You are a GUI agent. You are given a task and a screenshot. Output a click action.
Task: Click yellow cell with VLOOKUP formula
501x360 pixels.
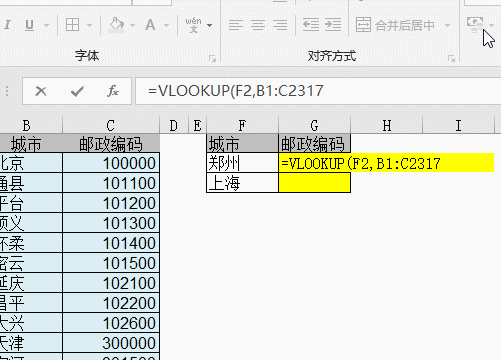point(386,163)
